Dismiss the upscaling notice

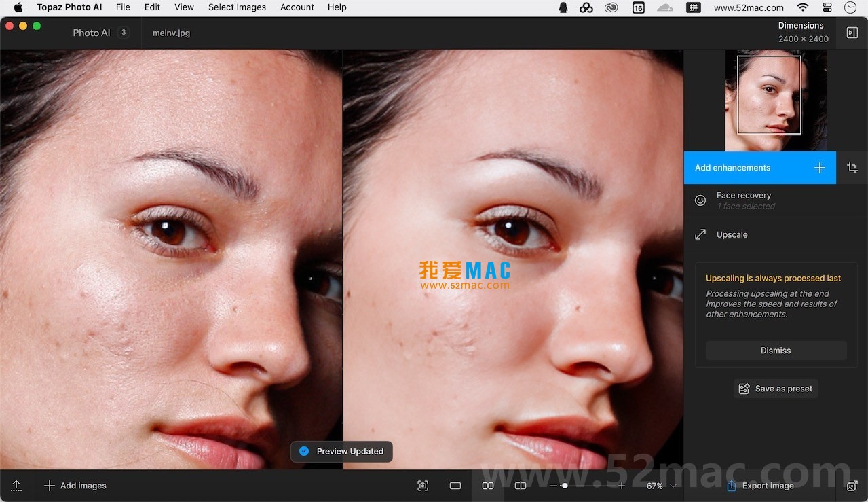776,351
